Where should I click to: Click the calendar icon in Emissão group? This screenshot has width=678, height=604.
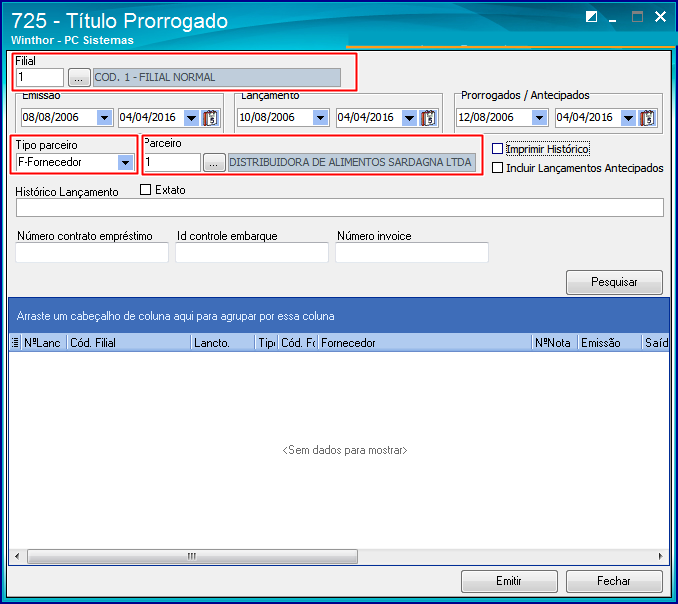coord(211,118)
